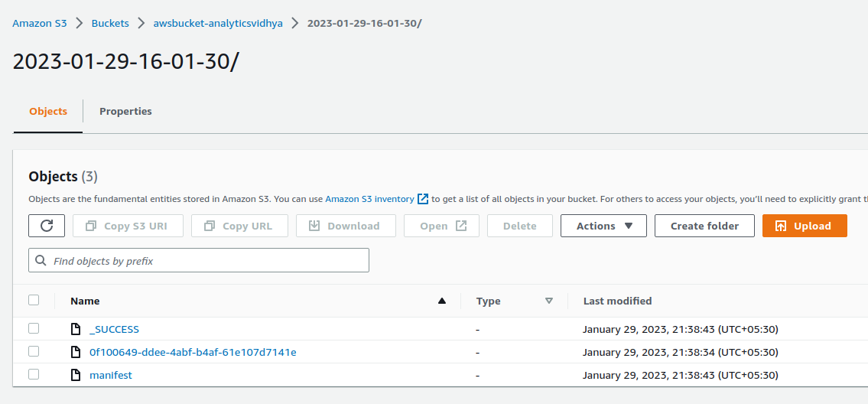Click the Delete button
Image resolution: width=868 pixels, height=404 pixels.
[520, 226]
